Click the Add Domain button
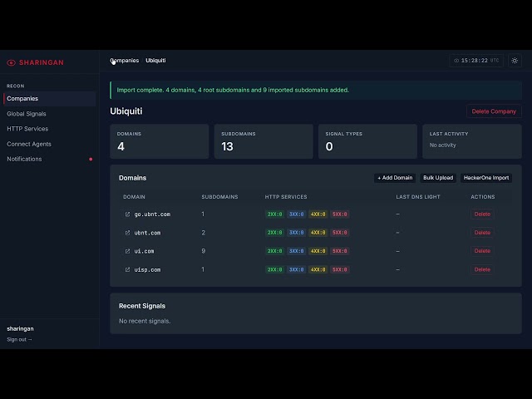Viewport: 532px width, 399px height. 395,178
